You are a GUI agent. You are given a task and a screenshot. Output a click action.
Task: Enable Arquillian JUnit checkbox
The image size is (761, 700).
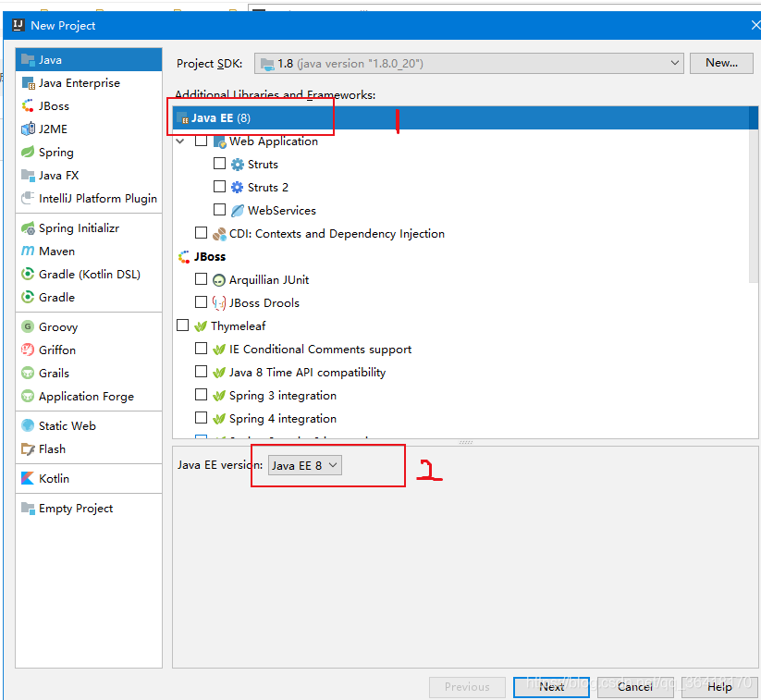(x=201, y=278)
